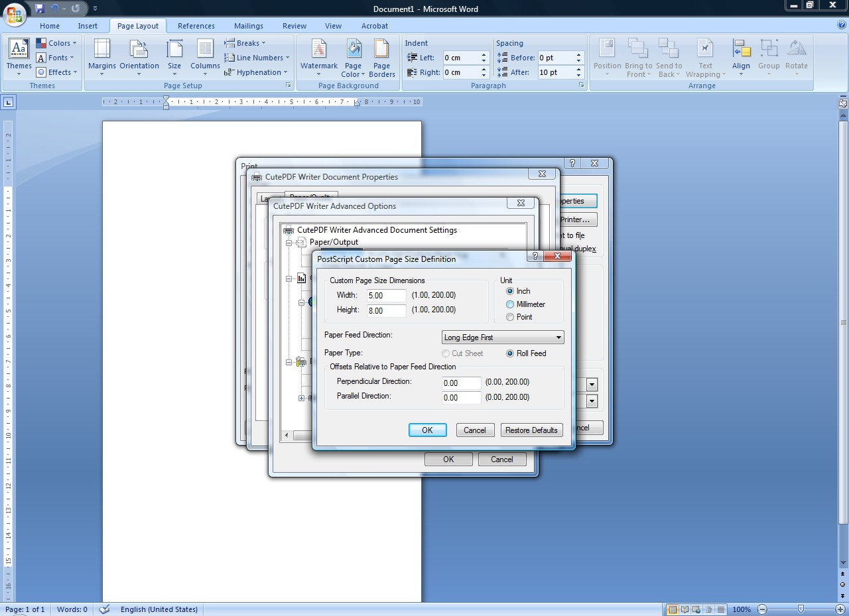The width and height of the screenshot is (849, 616).
Task: Switch to the References ribbon tab
Action: 196,26
